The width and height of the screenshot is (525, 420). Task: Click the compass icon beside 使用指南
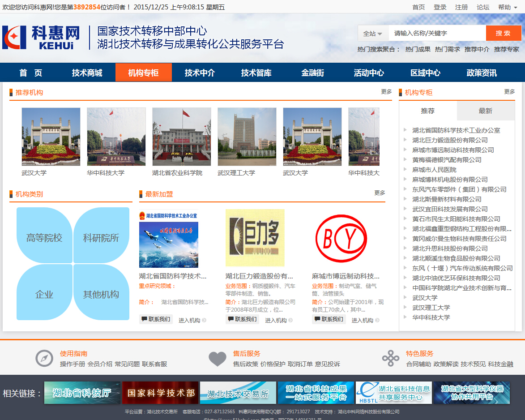[44, 358]
